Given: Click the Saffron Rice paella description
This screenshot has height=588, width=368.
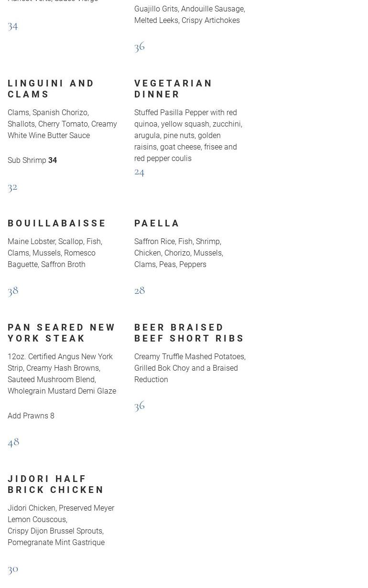Looking at the screenshot, I should [x=178, y=253].
